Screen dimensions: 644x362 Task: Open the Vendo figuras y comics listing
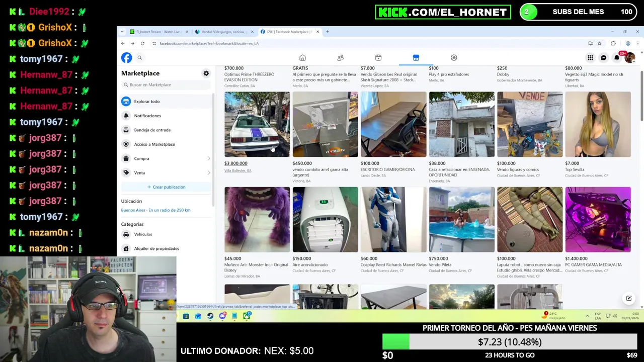(530, 124)
